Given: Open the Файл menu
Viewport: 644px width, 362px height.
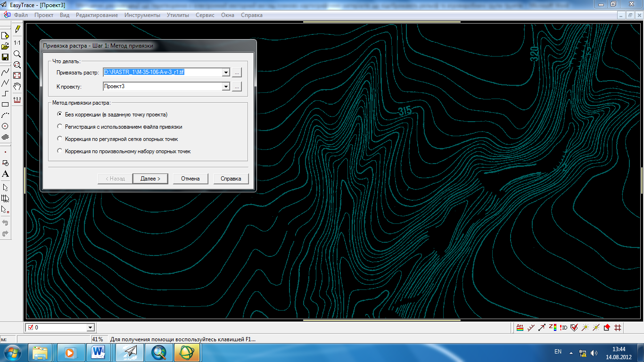Looking at the screenshot, I should tap(21, 15).
